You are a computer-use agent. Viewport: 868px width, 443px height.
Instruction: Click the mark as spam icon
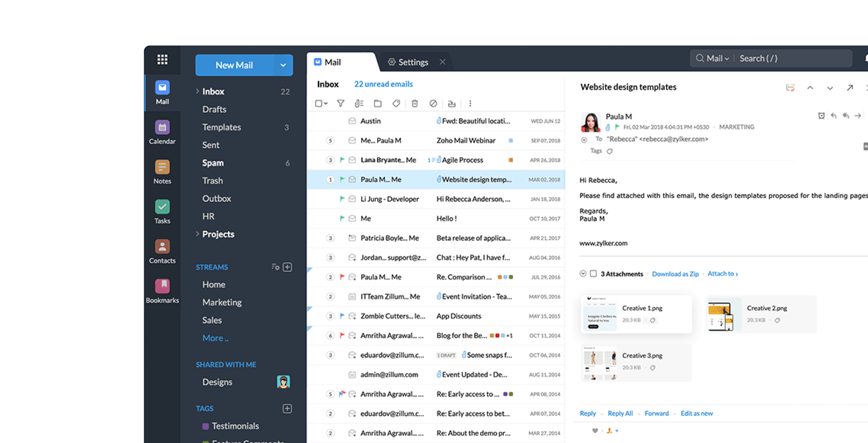click(433, 104)
